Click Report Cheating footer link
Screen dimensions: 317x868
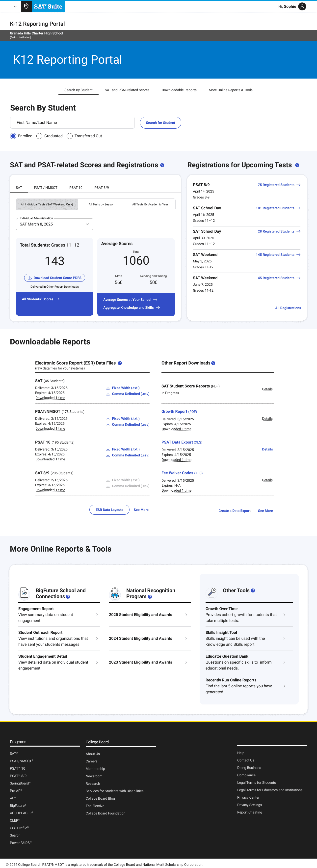pyautogui.click(x=250, y=812)
